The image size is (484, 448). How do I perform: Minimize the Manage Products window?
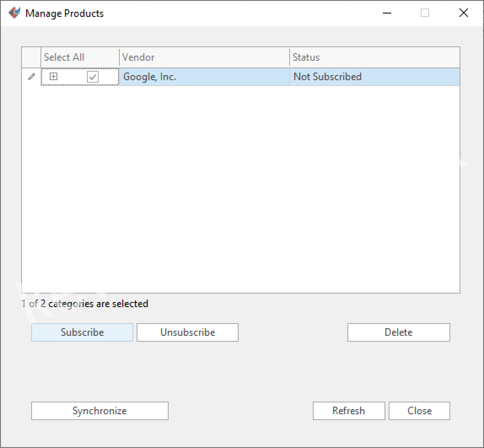coord(387,13)
